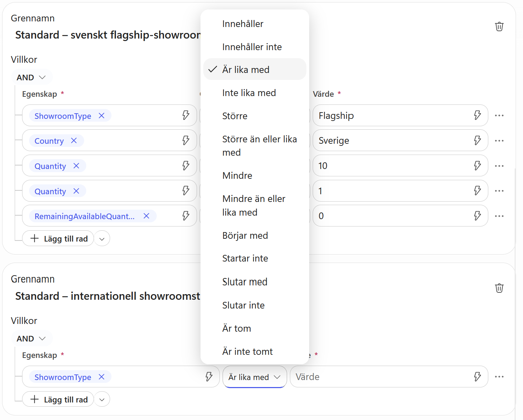Choose 'Innehåller inte' from the operator list
523x420 pixels.
[255, 47]
